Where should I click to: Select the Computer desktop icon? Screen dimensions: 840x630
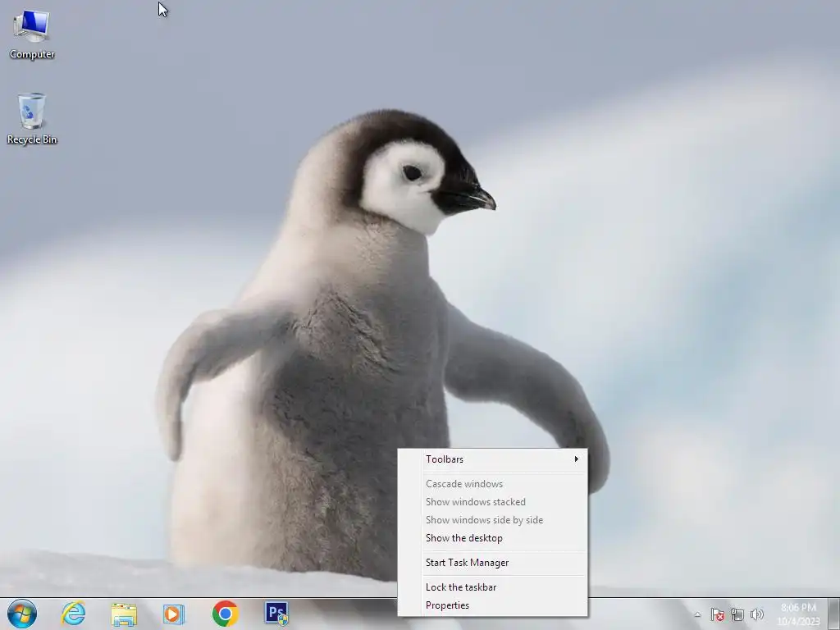pyautogui.click(x=32, y=34)
